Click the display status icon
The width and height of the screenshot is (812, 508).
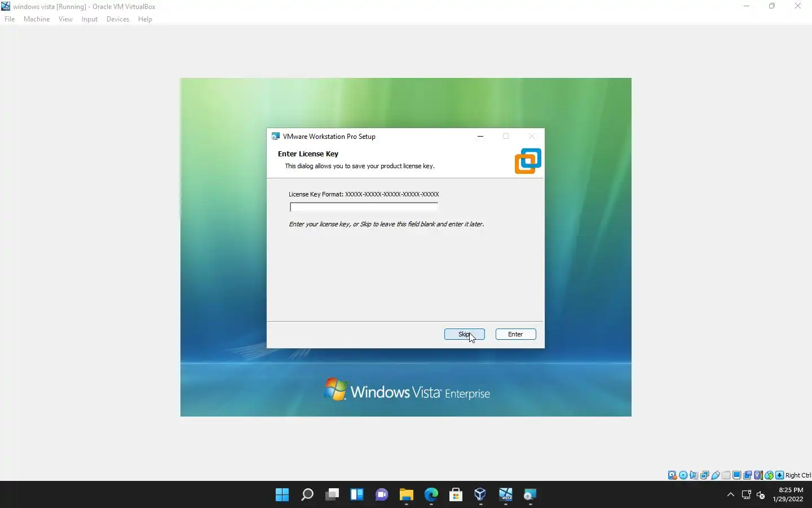[x=736, y=475]
